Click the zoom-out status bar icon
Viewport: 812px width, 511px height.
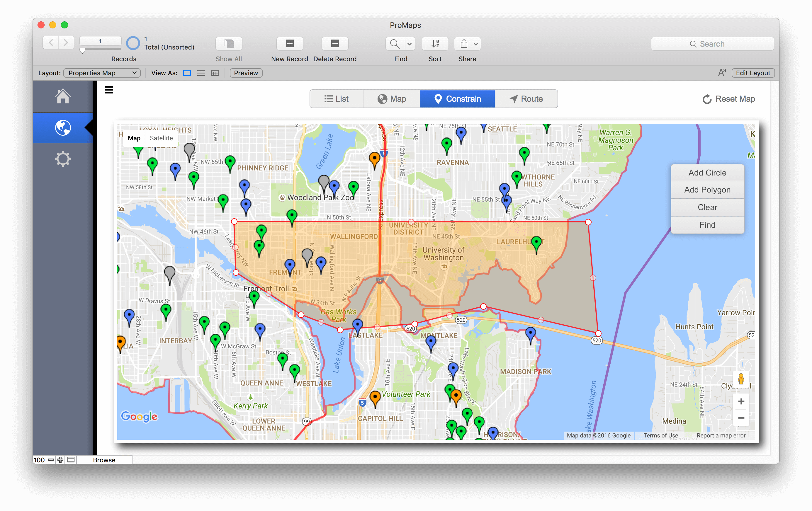click(x=51, y=460)
